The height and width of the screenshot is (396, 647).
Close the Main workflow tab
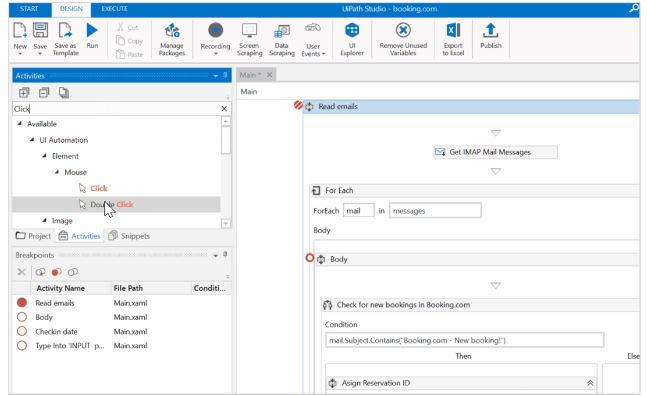269,75
